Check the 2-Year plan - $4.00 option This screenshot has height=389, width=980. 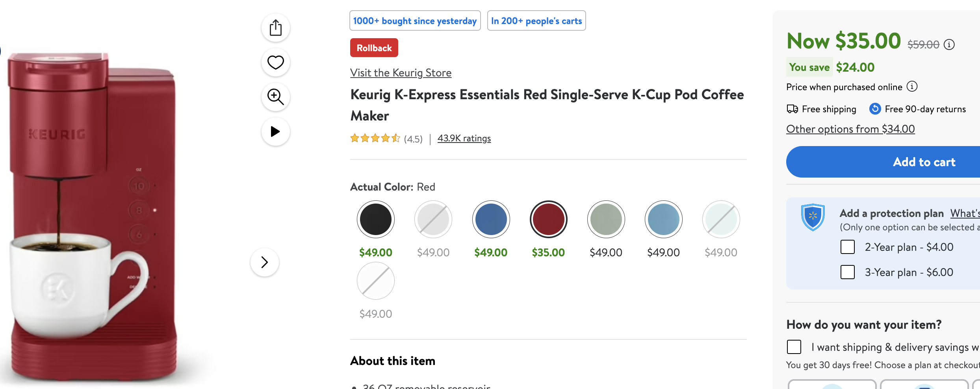click(848, 247)
